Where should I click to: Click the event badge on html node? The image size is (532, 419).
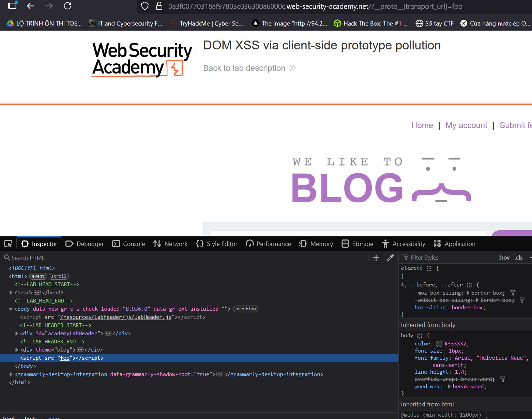point(38,276)
